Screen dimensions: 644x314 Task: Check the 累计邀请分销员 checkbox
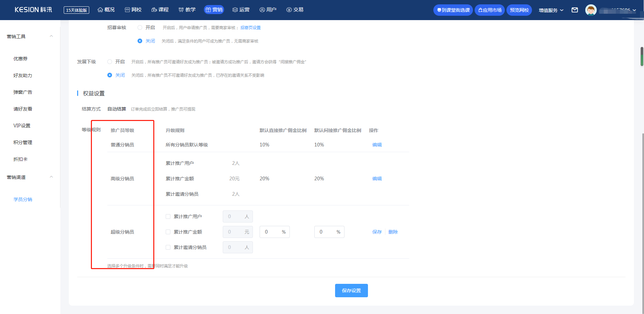click(x=168, y=247)
